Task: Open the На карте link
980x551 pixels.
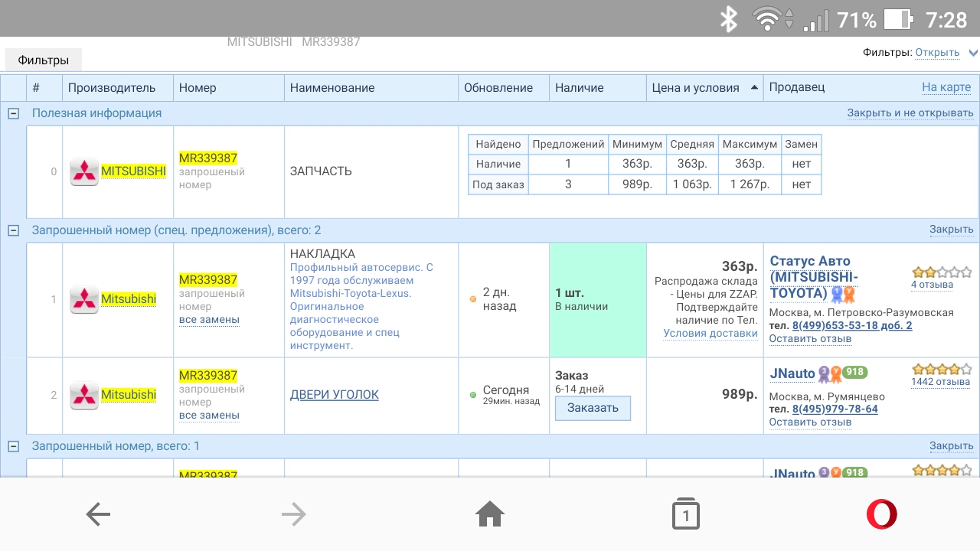Action: (946, 87)
